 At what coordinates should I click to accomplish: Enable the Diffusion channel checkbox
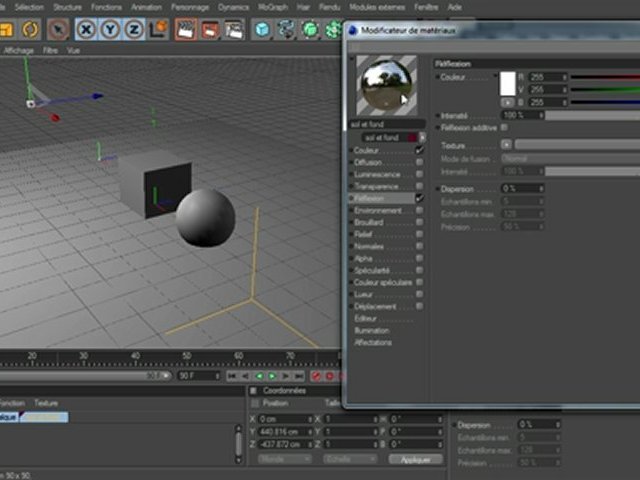(x=419, y=162)
